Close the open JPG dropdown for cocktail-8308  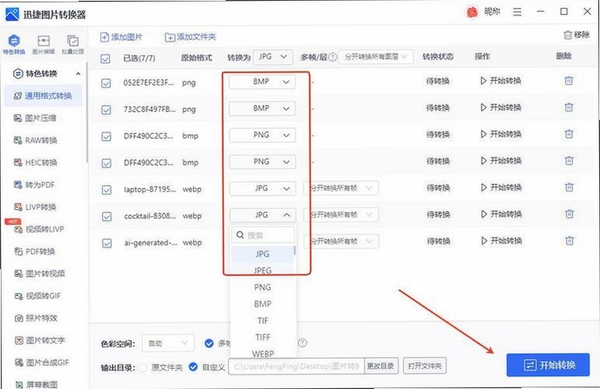[262, 215]
